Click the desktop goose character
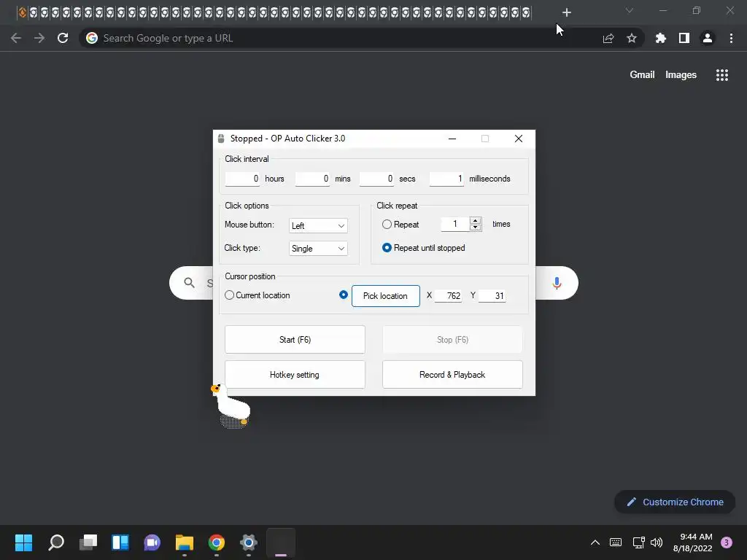The image size is (747, 560). [231, 405]
